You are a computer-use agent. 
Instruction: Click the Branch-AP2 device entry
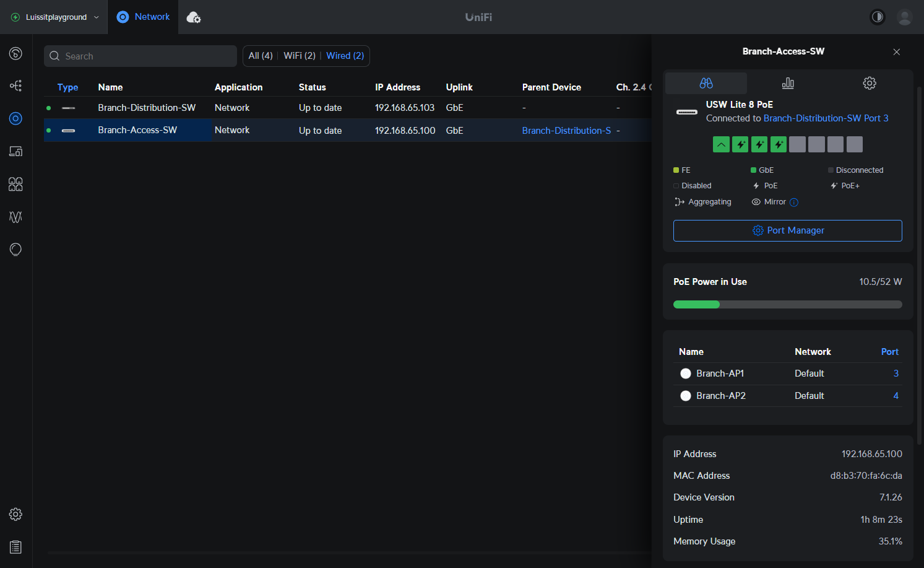pos(721,396)
